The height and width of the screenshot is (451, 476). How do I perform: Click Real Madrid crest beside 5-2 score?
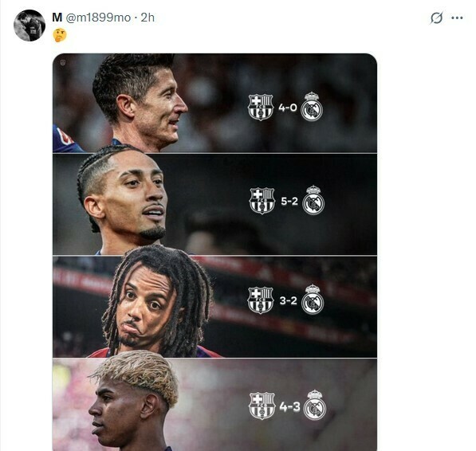[x=313, y=200]
